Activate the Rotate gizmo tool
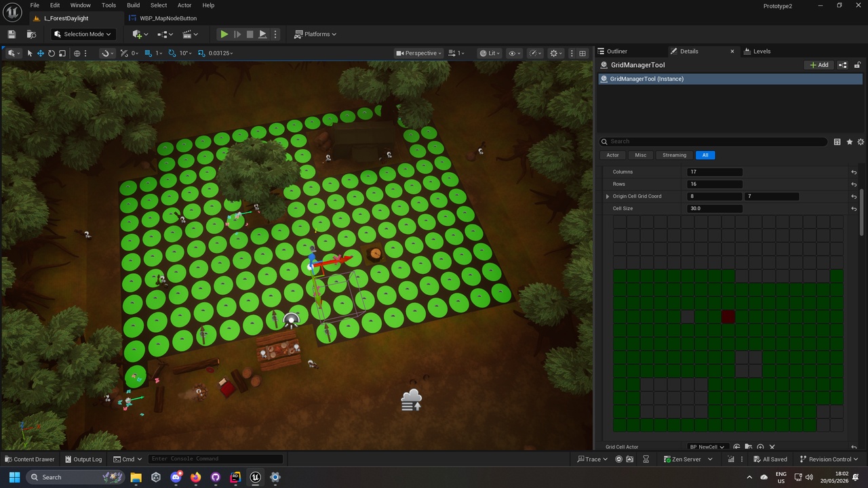The image size is (868, 488). (52, 53)
